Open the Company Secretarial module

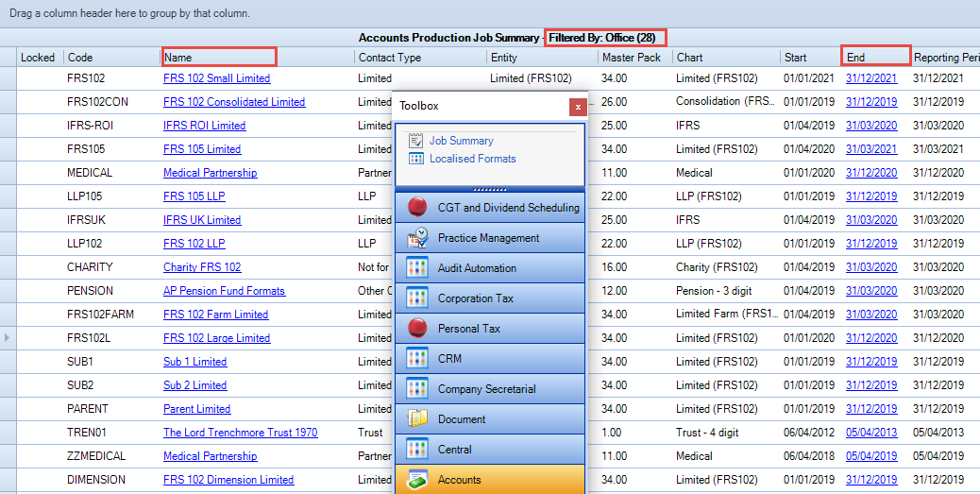490,389
